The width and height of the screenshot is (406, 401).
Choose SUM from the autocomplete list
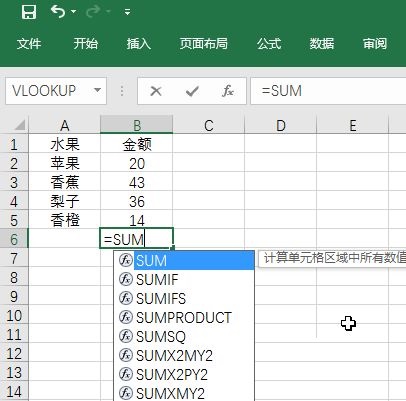[184, 260]
